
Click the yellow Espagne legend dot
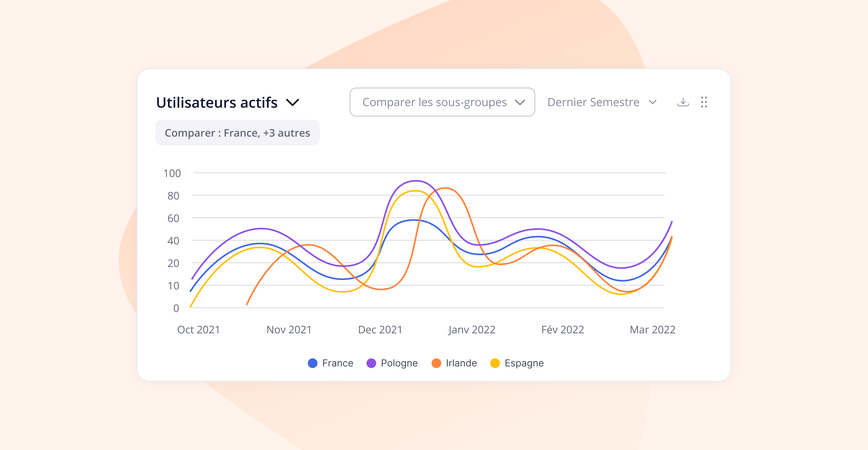(x=495, y=363)
